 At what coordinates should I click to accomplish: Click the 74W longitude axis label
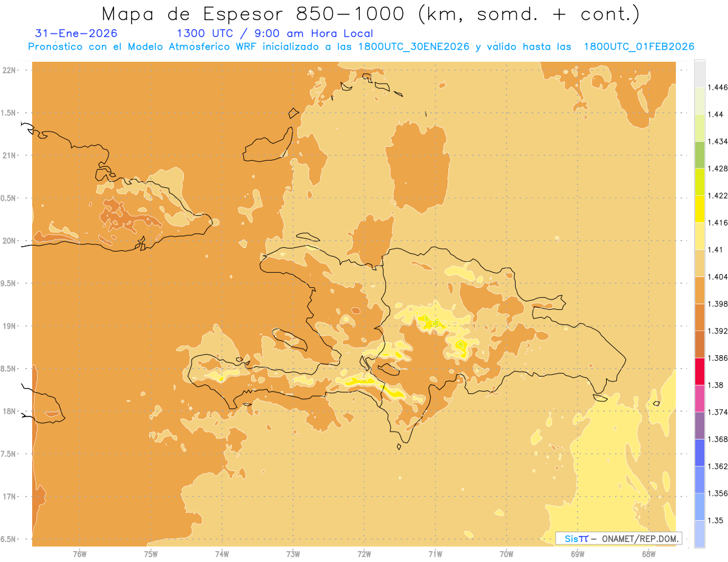pyautogui.click(x=221, y=554)
